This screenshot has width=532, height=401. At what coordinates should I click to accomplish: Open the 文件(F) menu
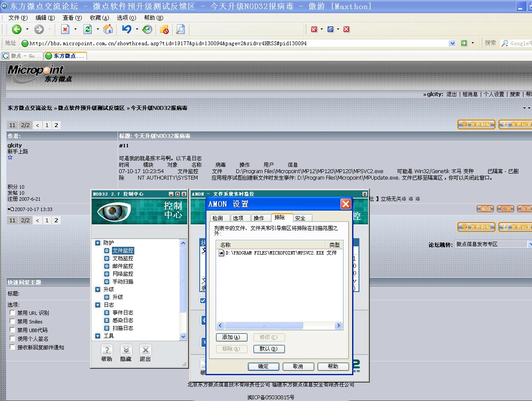coord(18,18)
